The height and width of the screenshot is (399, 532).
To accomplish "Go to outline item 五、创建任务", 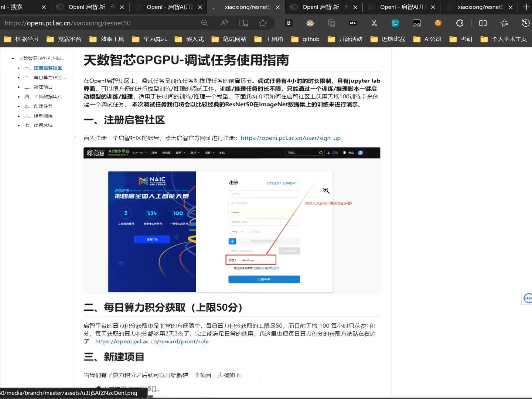I will tap(38, 106).
